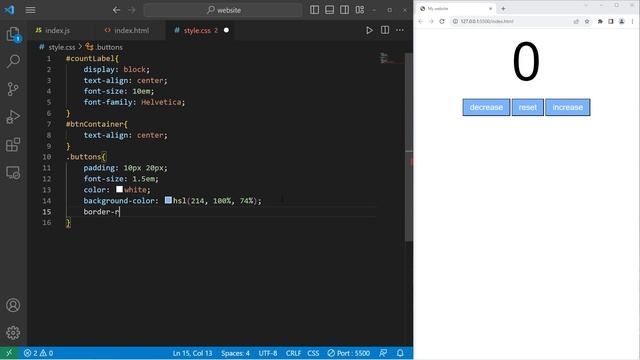640x360 pixels.
Task: Open the browser profile avatar
Action: pos(622,21)
